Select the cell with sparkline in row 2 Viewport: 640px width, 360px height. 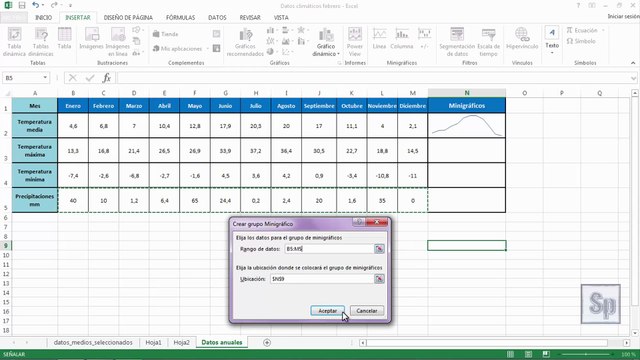467,126
